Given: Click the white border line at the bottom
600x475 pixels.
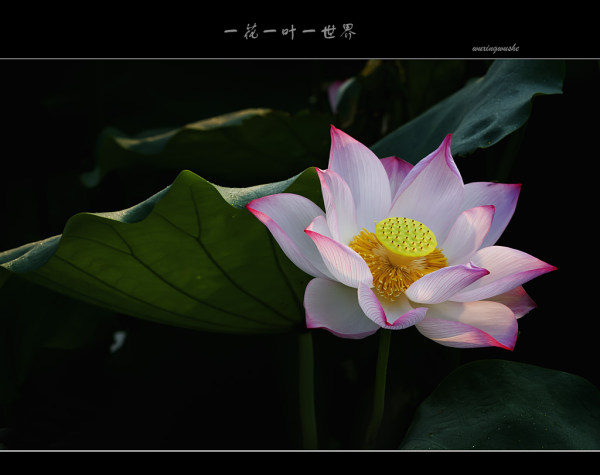Looking at the screenshot, I should pyautogui.click(x=300, y=451).
